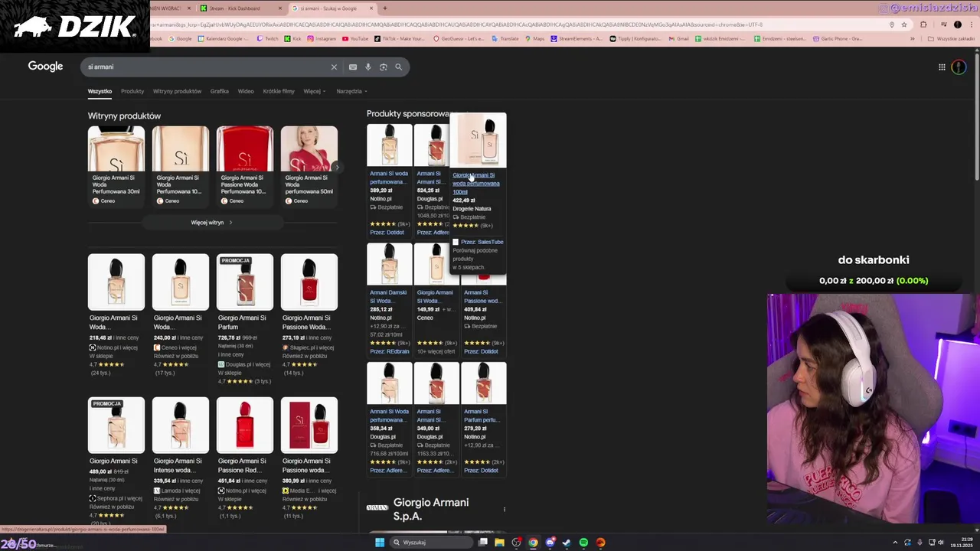Open the Google apps grid icon
980x551 pixels.
[942, 67]
